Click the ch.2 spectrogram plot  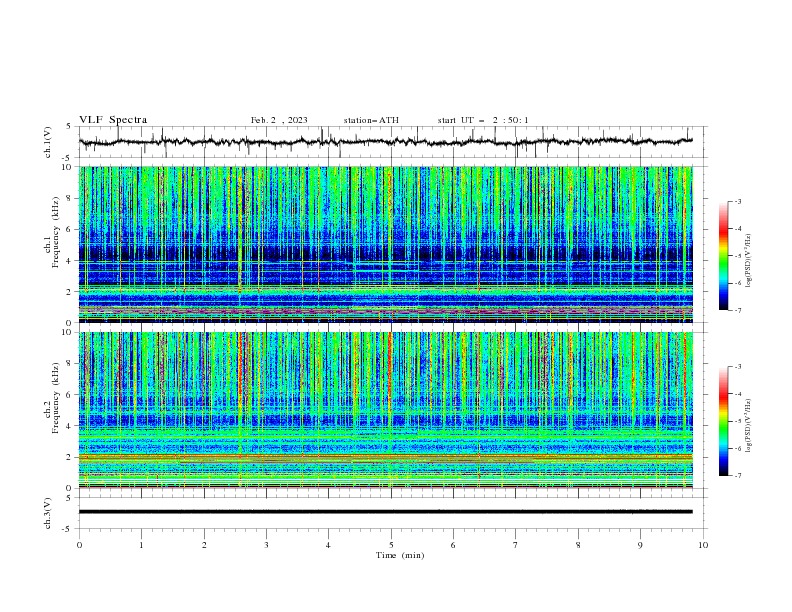(386, 410)
